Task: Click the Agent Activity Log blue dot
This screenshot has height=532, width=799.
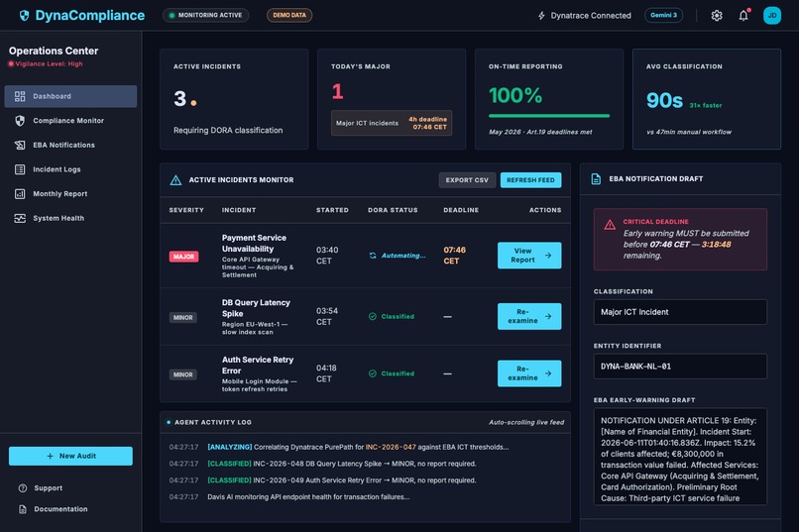Action: coord(169,422)
